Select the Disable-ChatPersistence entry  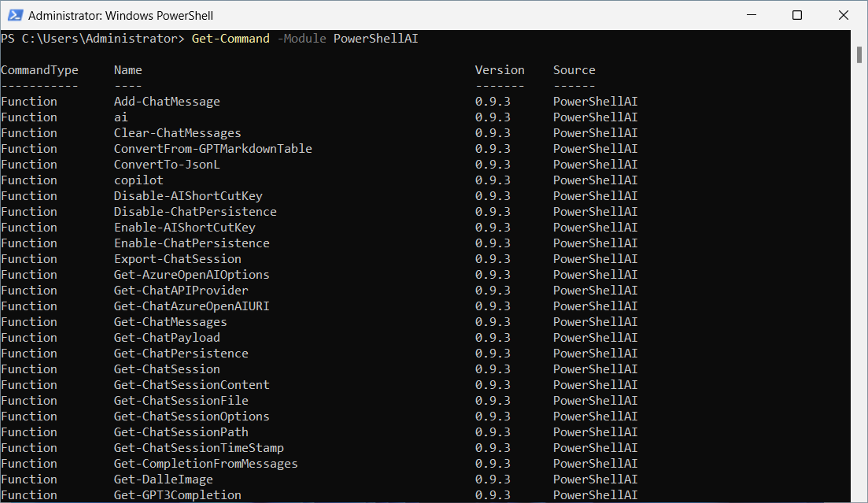(x=195, y=212)
